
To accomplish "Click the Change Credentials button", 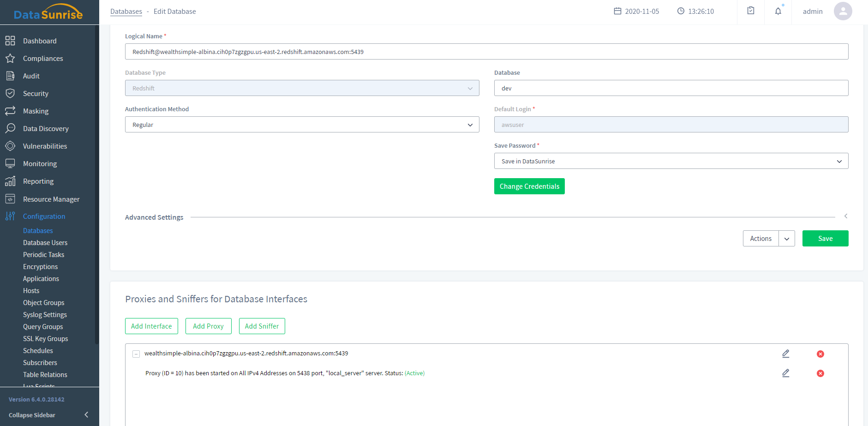I will (529, 186).
